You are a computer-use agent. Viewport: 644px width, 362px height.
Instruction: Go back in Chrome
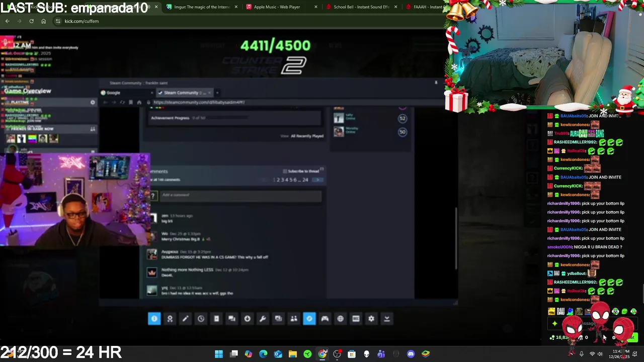[7, 21]
